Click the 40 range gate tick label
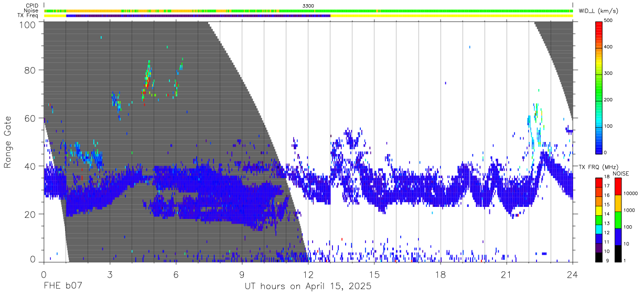This screenshot has height=297, width=644. [x=30, y=166]
